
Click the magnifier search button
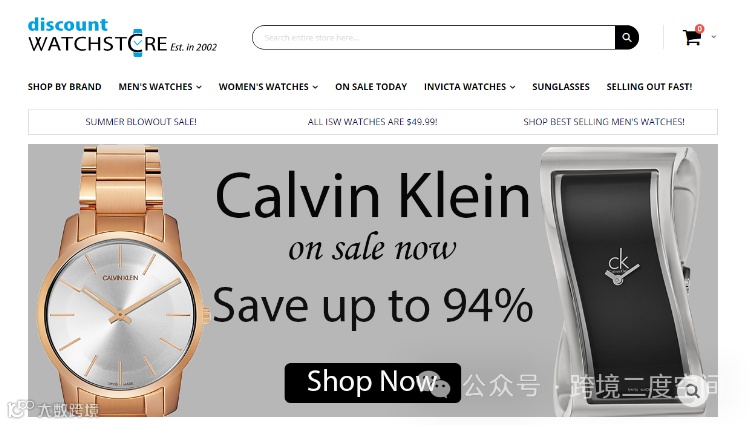click(x=627, y=38)
